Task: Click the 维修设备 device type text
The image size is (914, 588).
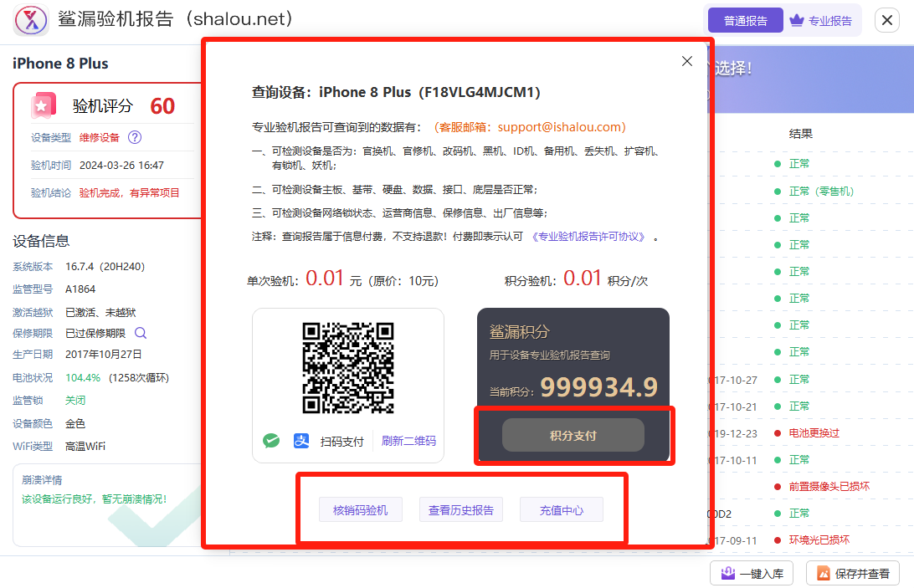Action: click(x=99, y=137)
